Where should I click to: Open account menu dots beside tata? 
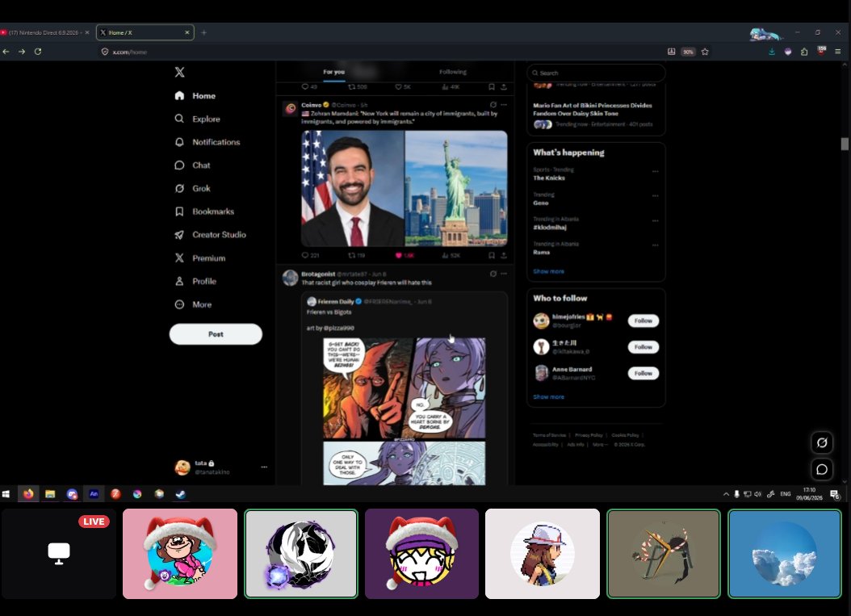point(264,467)
